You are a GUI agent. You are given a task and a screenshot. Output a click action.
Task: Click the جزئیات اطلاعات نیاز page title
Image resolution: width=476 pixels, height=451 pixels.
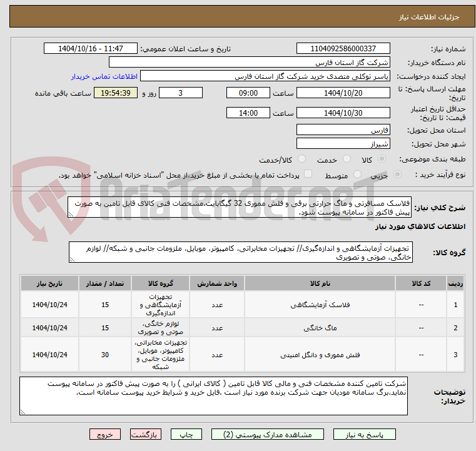pos(429,17)
